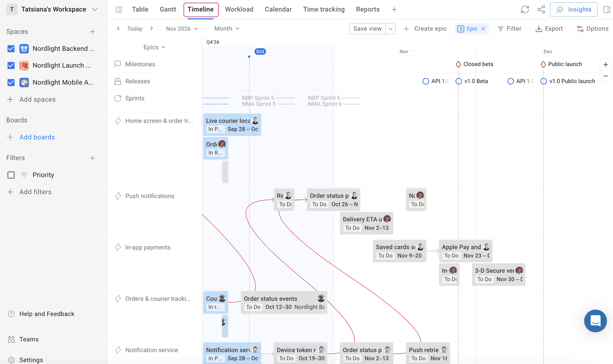Open the share icon

(541, 9)
